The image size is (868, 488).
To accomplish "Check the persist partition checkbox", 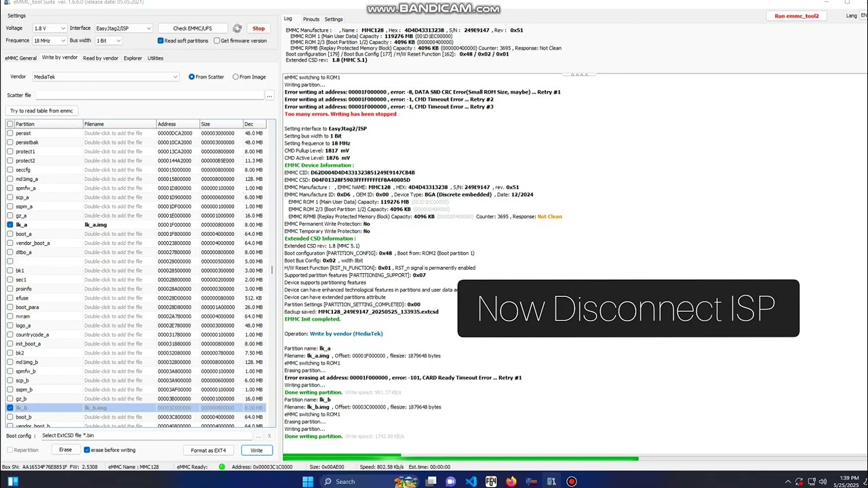I will tap(9, 133).
